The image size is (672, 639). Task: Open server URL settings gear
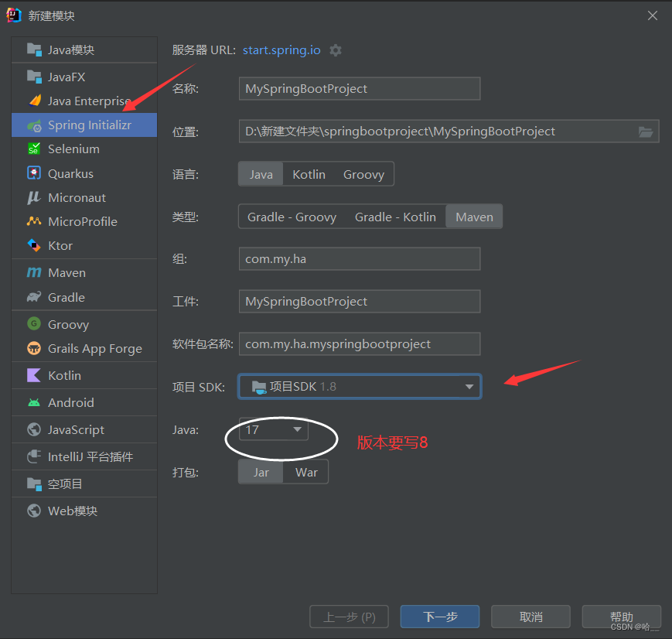coord(336,50)
